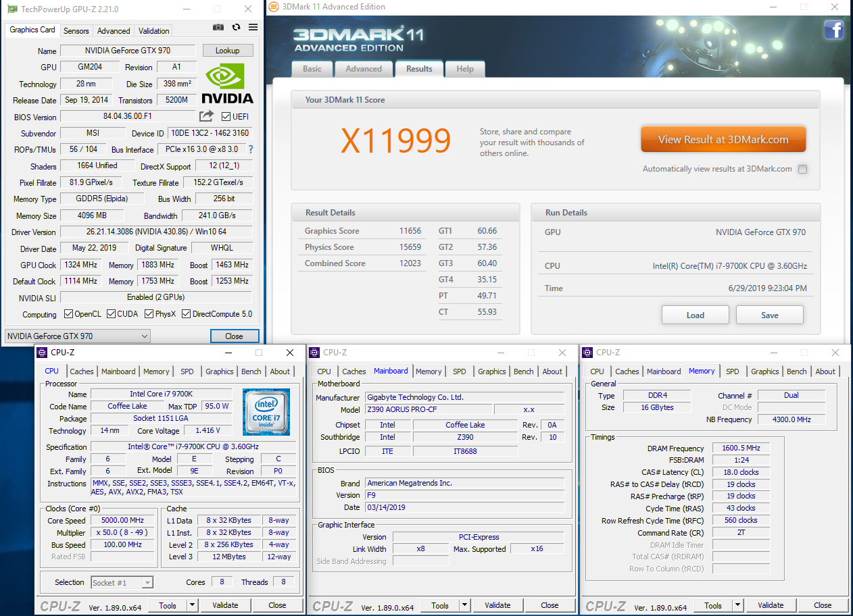Click Validate in CPU-Z Memory window

pyautogui.click(x=771, y=605)
